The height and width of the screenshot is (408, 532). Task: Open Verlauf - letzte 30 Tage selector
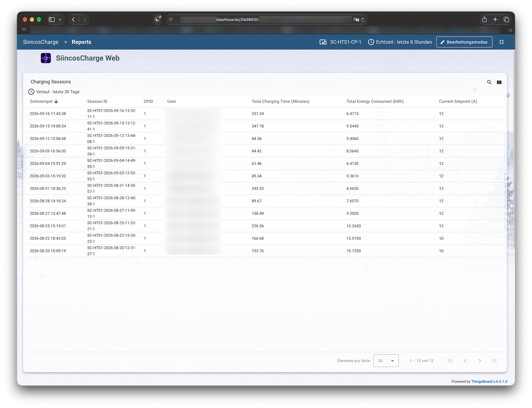pyautogui.click(x=54, y=92)
